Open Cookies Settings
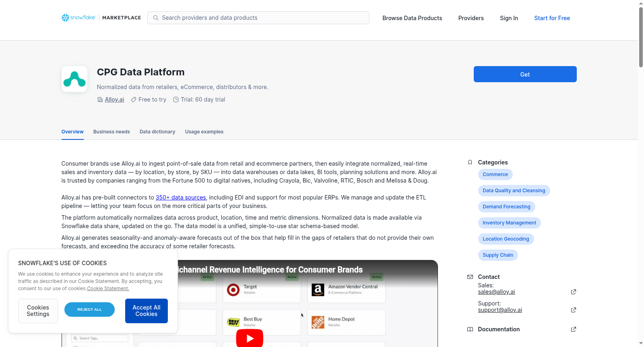The image size is (644, 347). tap(38, 311)
